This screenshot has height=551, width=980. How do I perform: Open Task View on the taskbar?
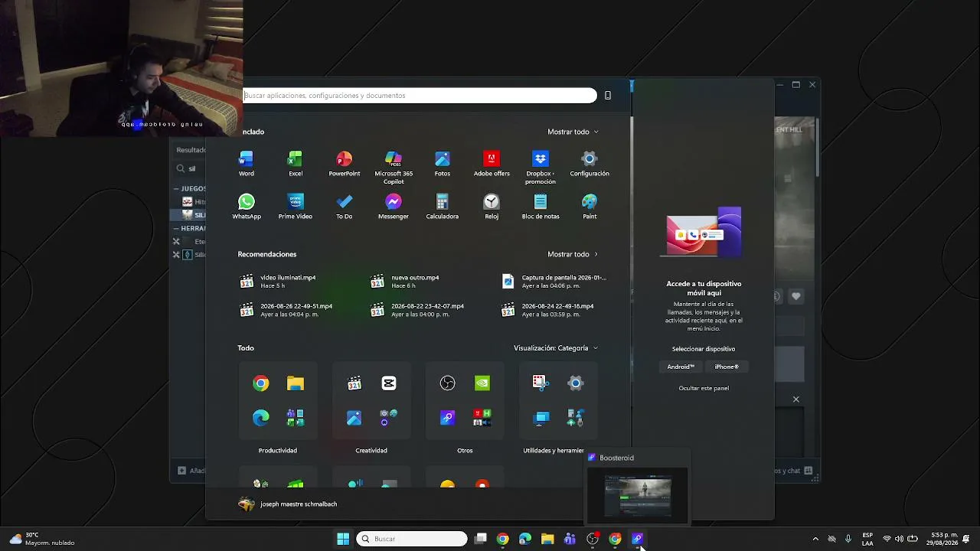click(x=481, y=539)
